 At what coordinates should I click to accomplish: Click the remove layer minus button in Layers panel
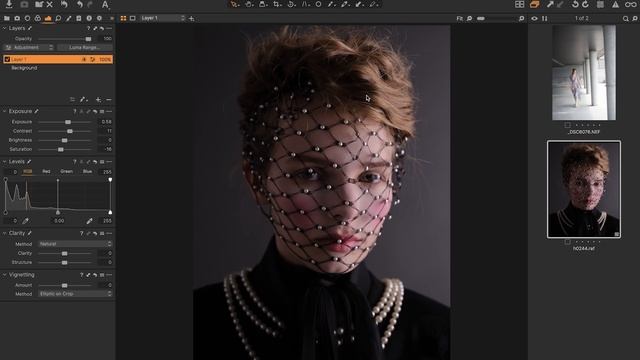tap(109, 100)
